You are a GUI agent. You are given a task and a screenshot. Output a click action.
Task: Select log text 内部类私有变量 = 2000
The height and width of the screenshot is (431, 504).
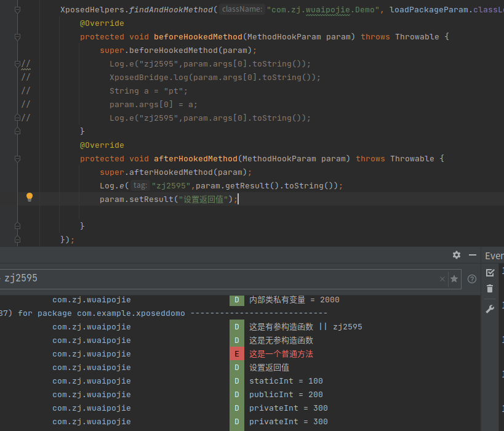294,300
